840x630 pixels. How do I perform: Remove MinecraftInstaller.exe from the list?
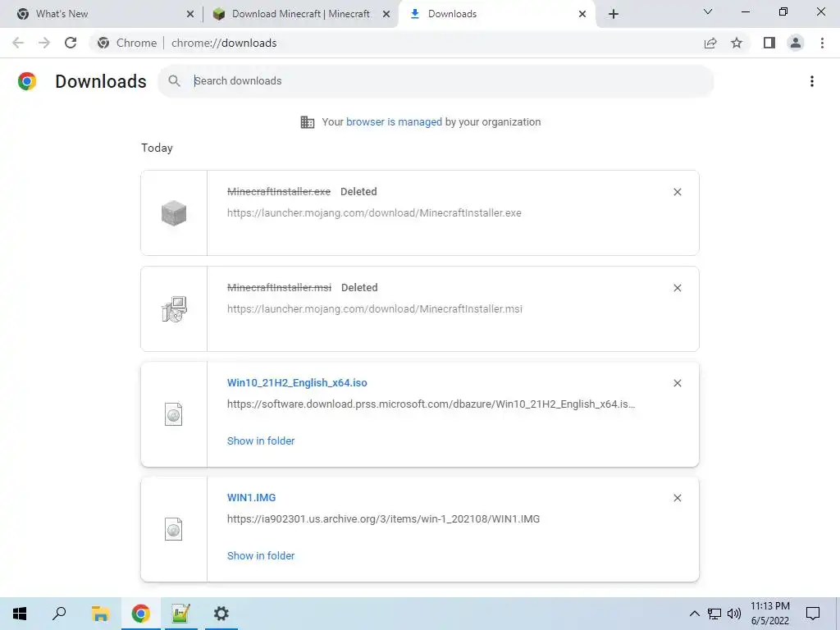coord(677,192)
